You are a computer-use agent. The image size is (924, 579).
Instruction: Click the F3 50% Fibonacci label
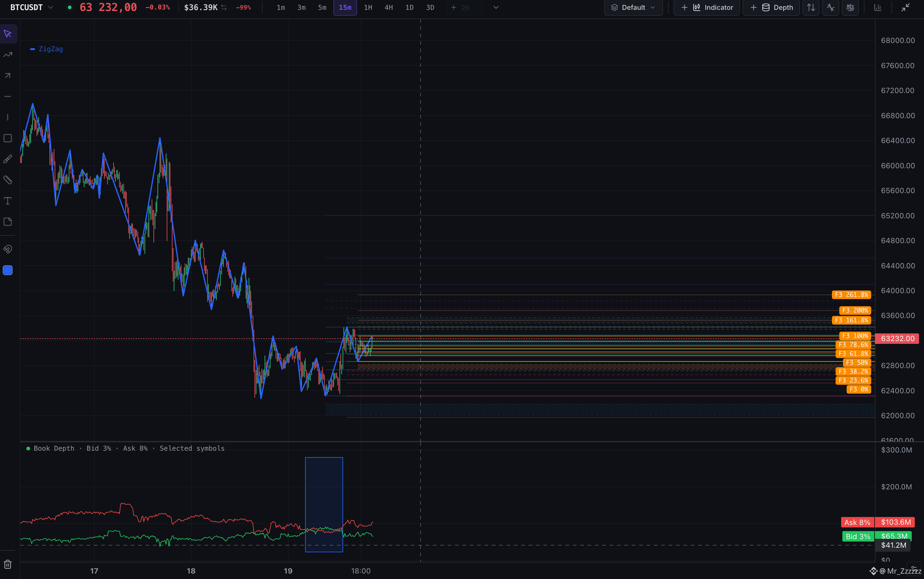(857, 362)
